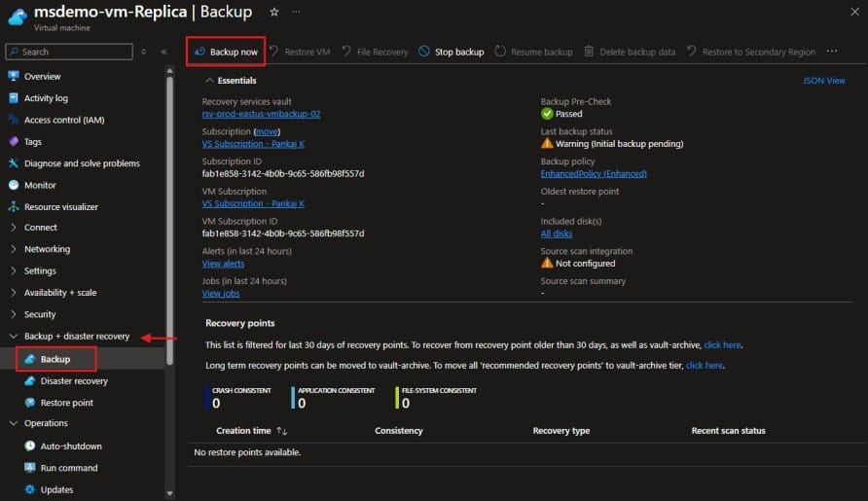Click View alerts link
Image resolution: width=868 pixels, height=501 pixels.
pos(223,264)
